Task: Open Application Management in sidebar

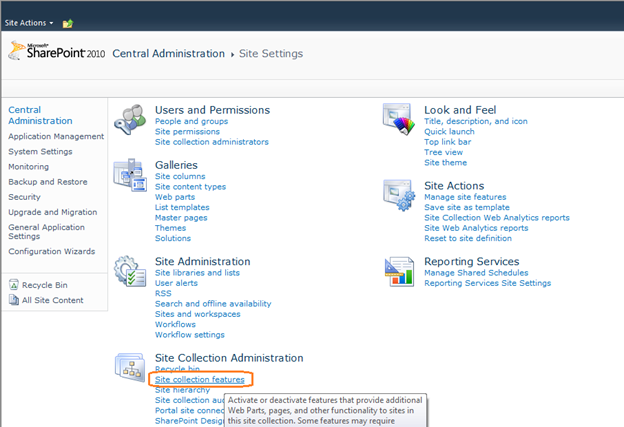Action: (x=56, y=136)
